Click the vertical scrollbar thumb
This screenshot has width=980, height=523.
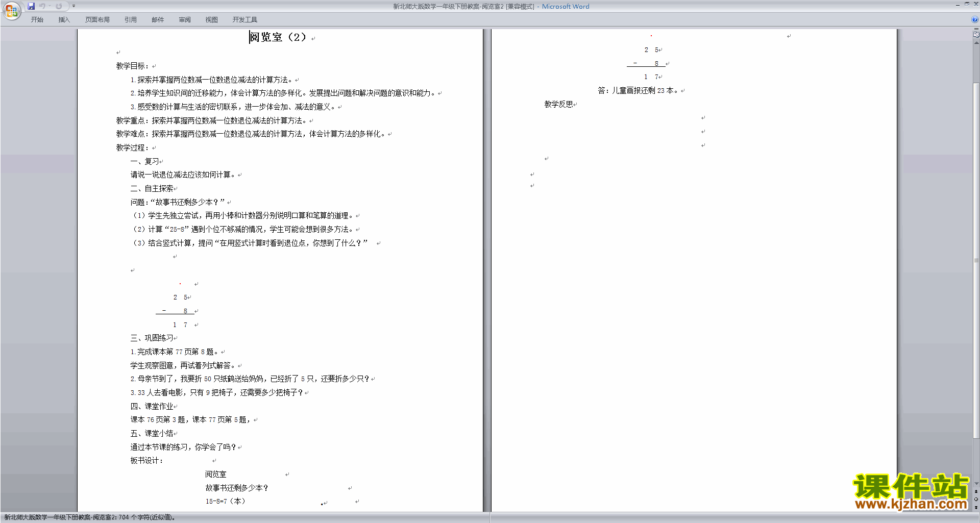pyautogui.click(x=976, y=260)
